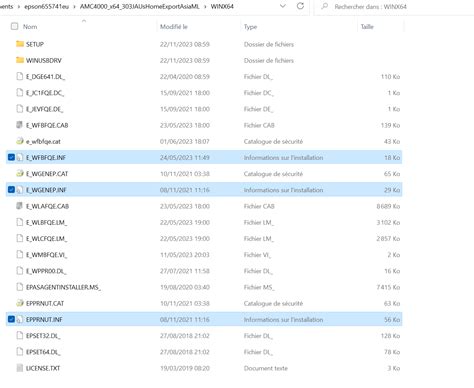Click the search magnifier icon

coord(324,6)
